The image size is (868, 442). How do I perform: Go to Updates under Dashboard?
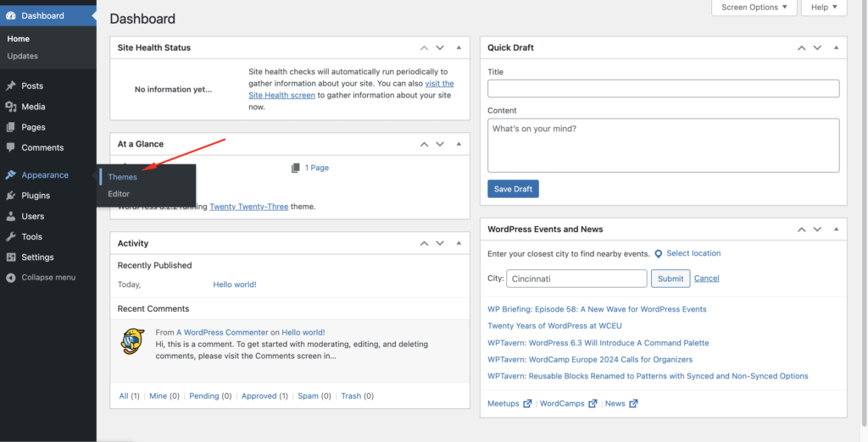pos(23,56)
